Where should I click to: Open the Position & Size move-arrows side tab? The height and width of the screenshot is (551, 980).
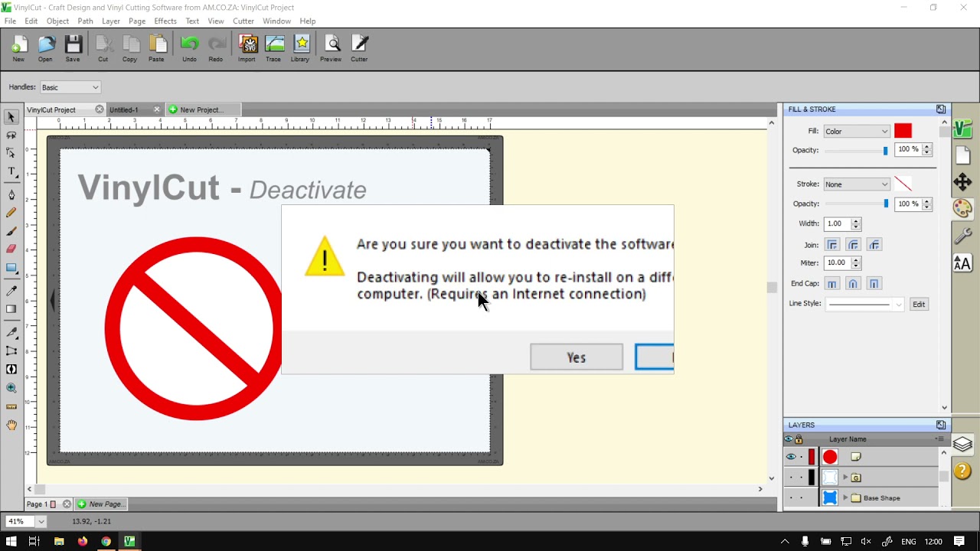click(962, 181)
